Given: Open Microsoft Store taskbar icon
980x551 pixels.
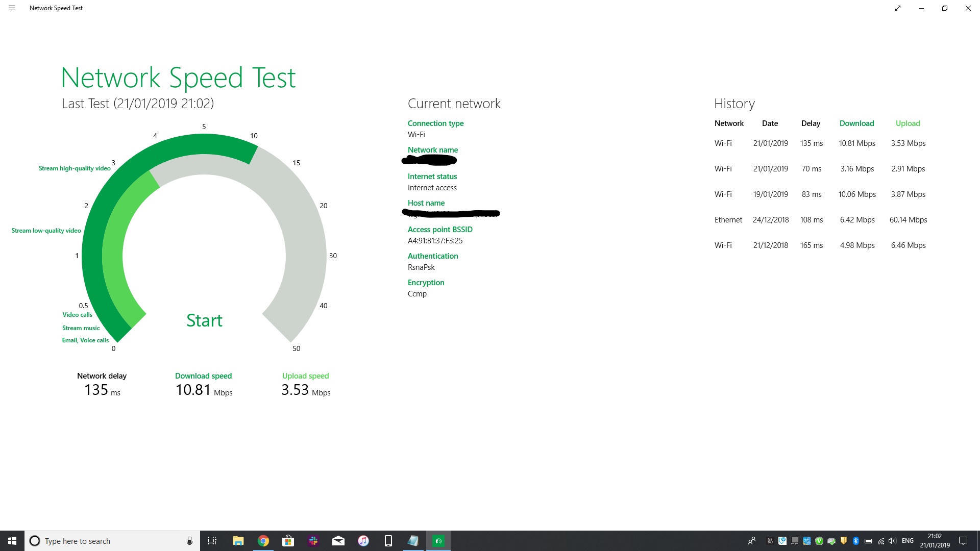Looking at the screenshot, I should (288, 541).
